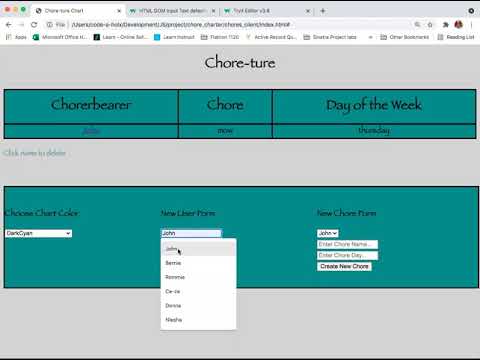This screenshot has width=480, height=360.
Task: Click the Choose Chart Color label
Action: [42, 213]
